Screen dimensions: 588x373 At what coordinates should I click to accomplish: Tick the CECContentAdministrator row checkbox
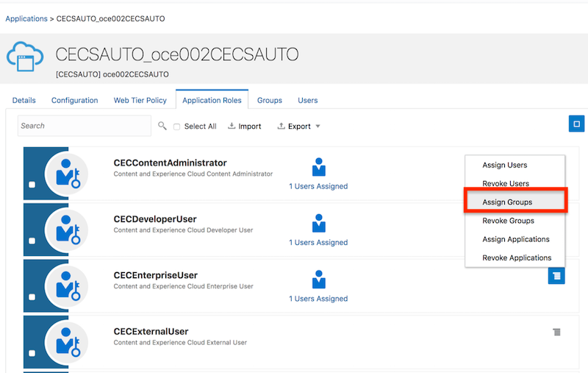coord(32,185)
